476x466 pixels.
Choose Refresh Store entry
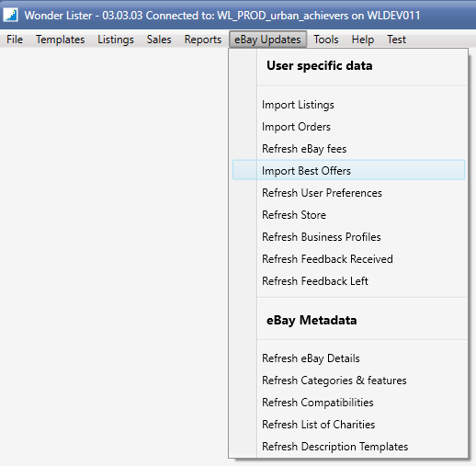pos(348,215)
